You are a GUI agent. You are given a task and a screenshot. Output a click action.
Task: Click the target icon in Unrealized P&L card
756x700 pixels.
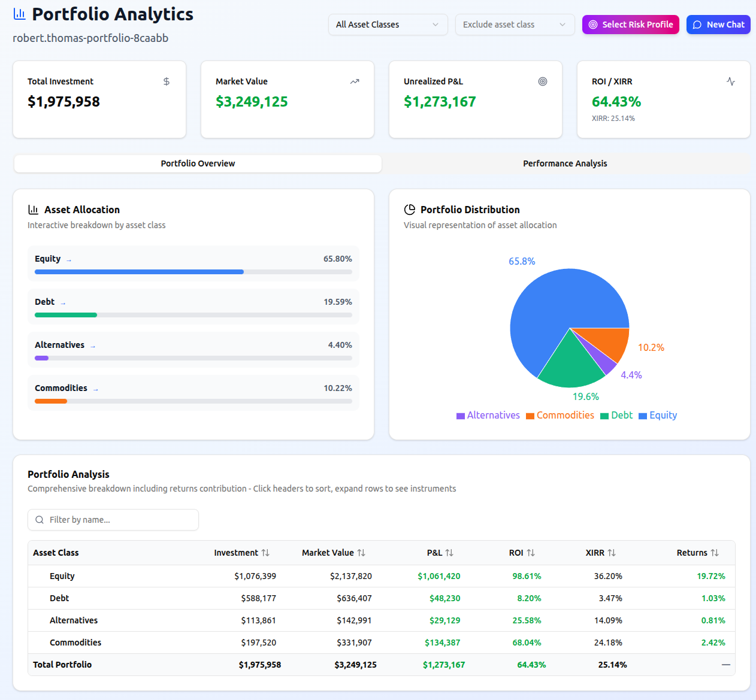(x=543, y=81)
